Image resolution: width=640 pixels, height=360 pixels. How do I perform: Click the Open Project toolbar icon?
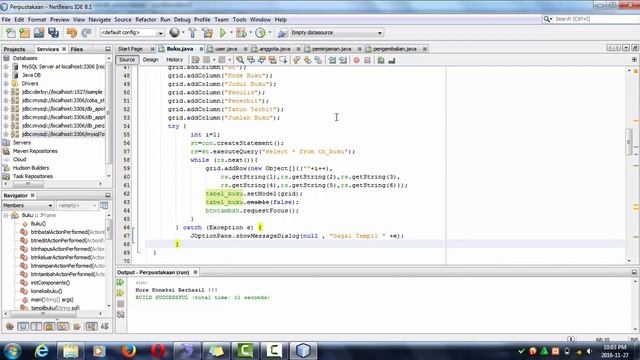[x=39, y=33]
